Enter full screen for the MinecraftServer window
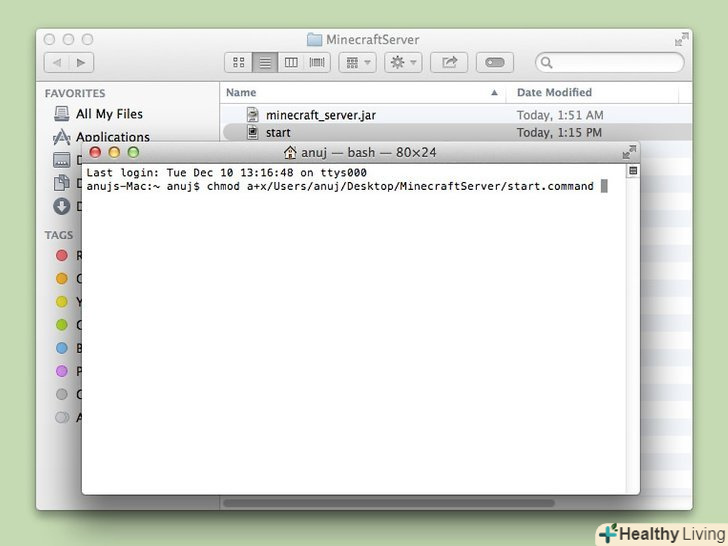728x546 pixels. pos(681,39)
